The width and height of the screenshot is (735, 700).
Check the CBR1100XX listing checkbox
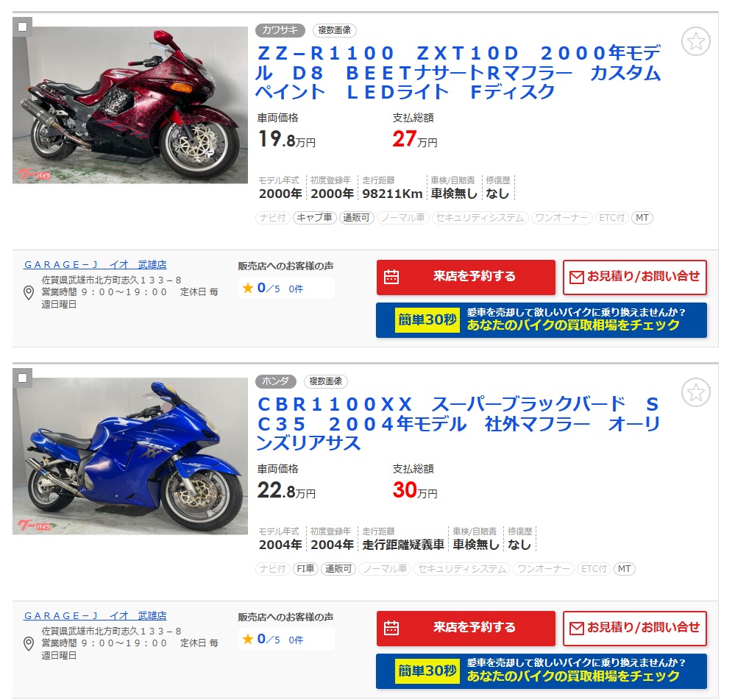pyautogui.click(x=22, y=378)
